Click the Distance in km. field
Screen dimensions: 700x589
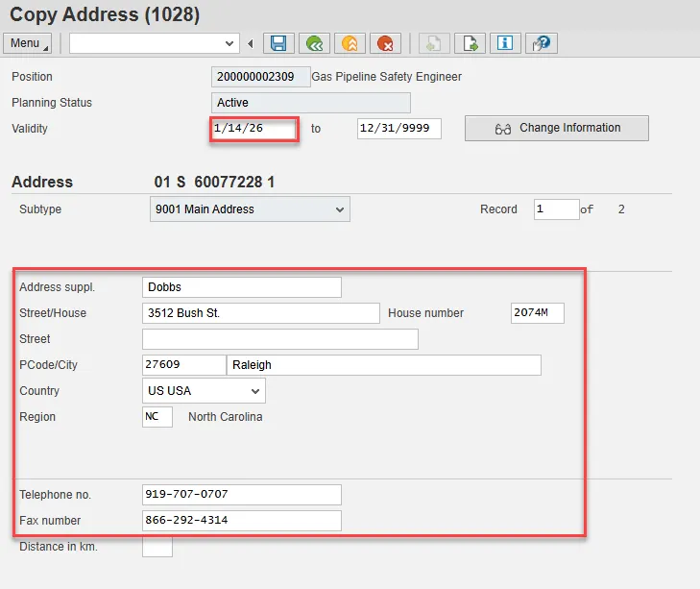pyautogui.click(x=157, y=547)
